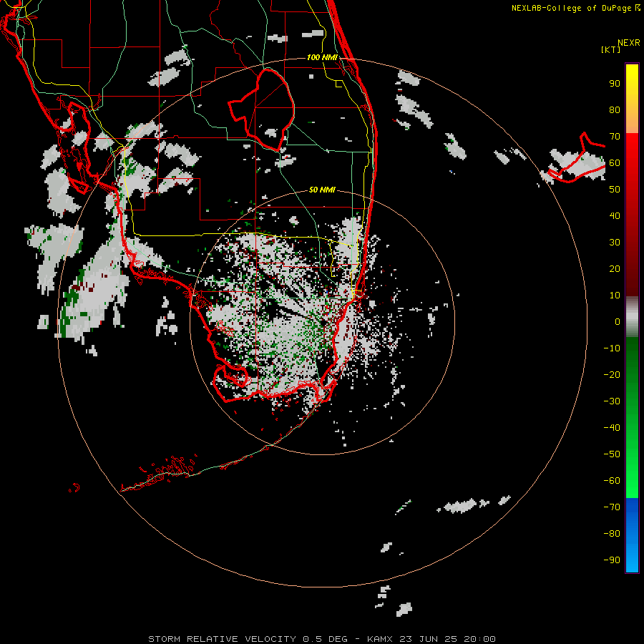The height and width of the screenshot is (644, 644).
Task: Click the 70 value on velocity scale
Action: coord(615,137)
